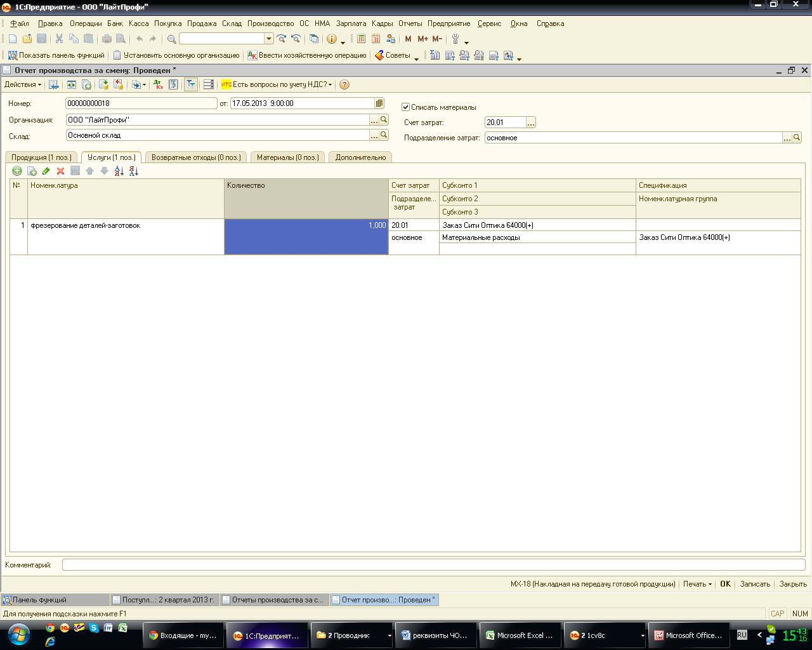This screenshot has height=650, width=812.
Task: Delete row with the red X icon
Action: click(x=61, y=171)
